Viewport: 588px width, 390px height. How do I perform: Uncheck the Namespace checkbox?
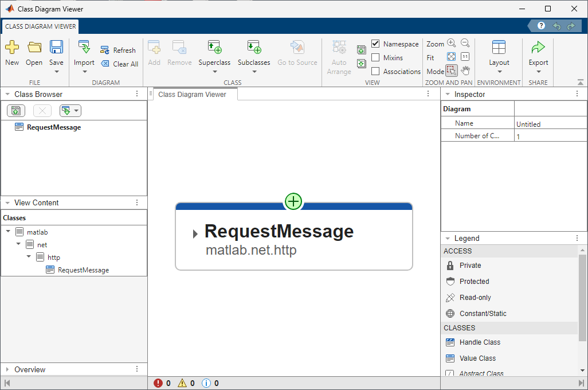click(375, 43)
